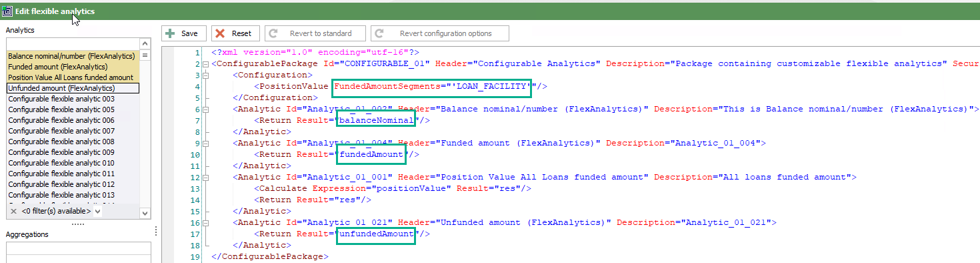980x263 pixels.
Task: Click the balanceNominal result value
Action: click(376, 120)
